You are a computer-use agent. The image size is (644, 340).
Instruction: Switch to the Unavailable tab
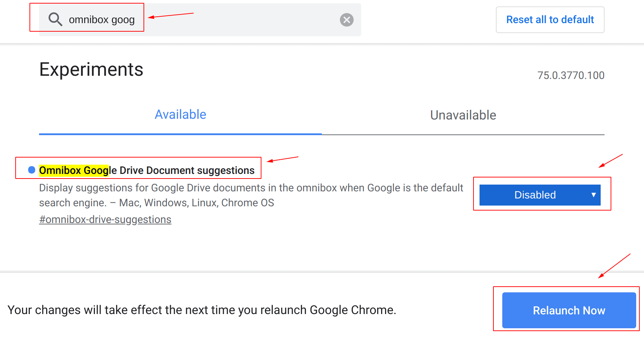tap(463, 115)
